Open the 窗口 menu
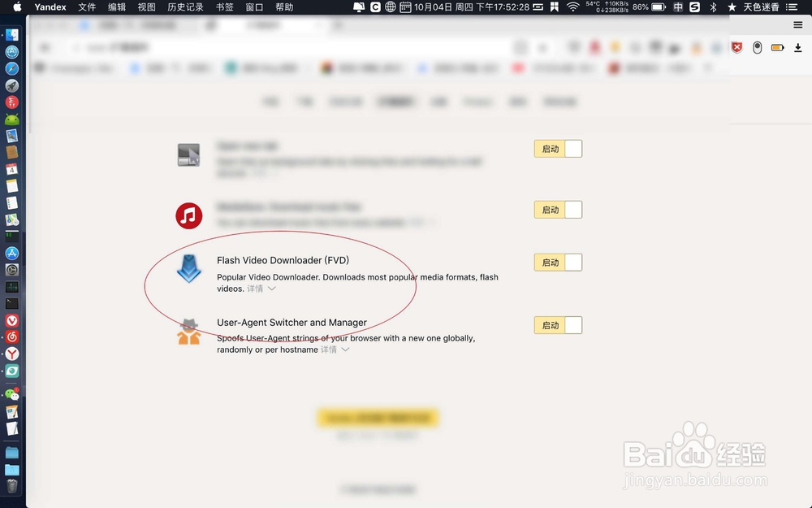Screen dimensions: 812x508 pos(254,7)
